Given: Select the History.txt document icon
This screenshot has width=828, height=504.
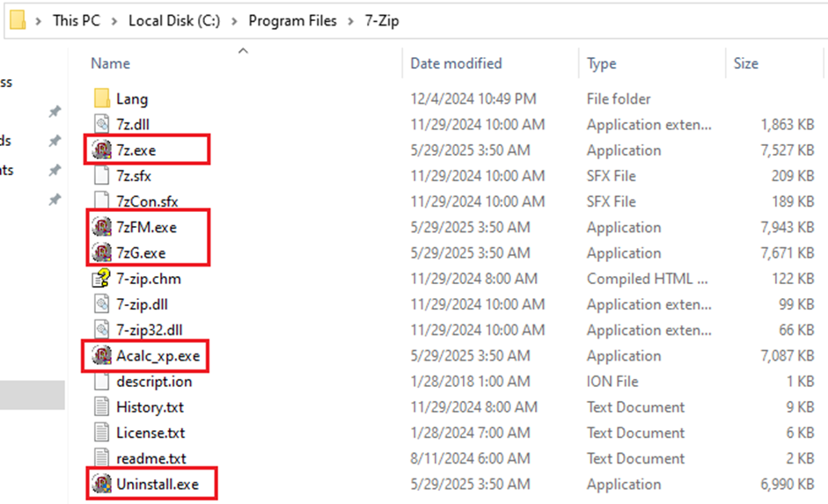Looking at the screenshot, I should click(101, 407).
